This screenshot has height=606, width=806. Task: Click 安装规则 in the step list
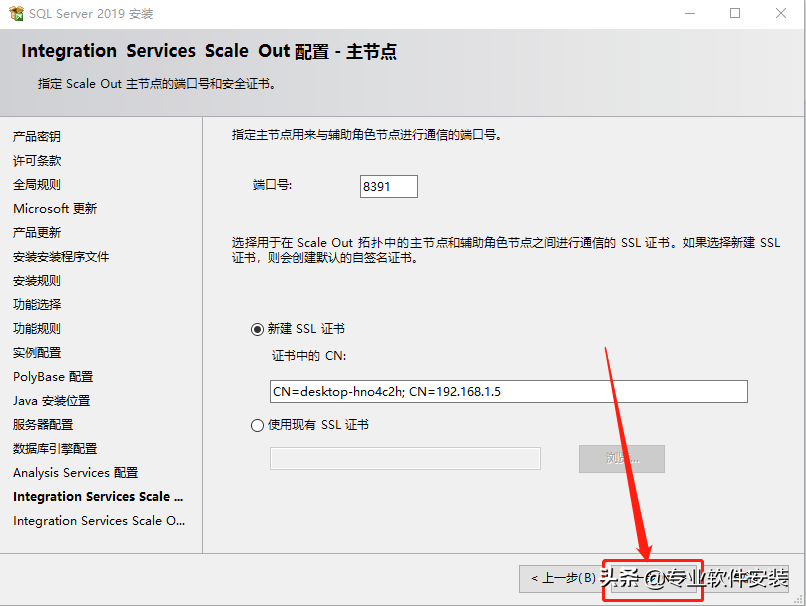(x=36, y=281)
